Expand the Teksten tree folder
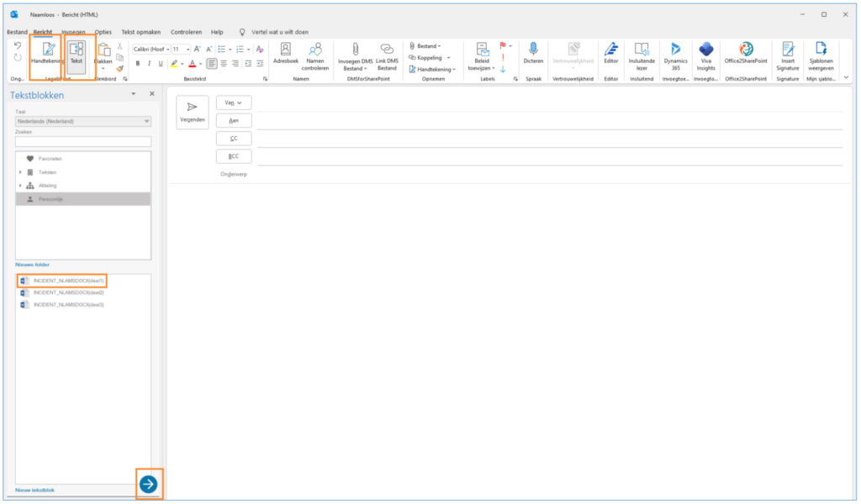861x504 pixels. (x=20, y=172)
